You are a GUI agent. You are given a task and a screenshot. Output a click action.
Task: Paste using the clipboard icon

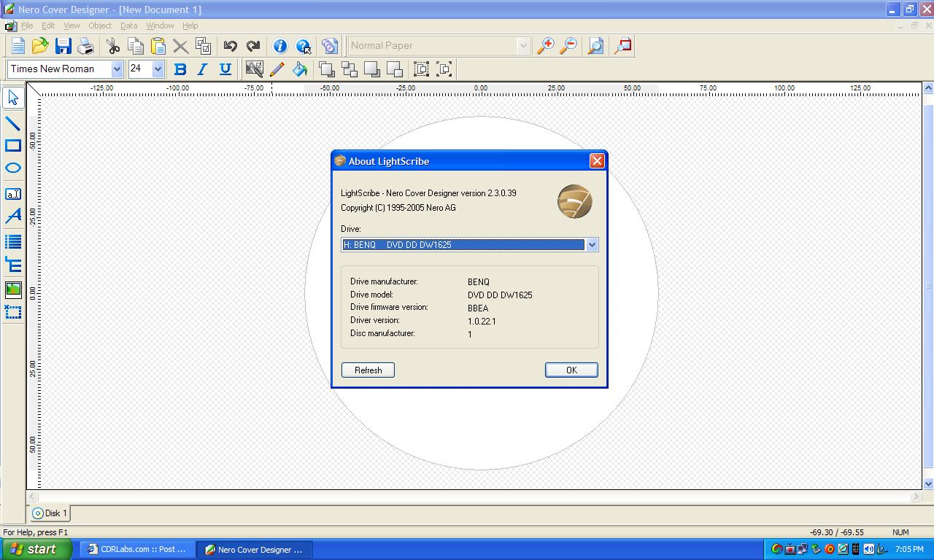pyautogui.click(x=158, y=46)
